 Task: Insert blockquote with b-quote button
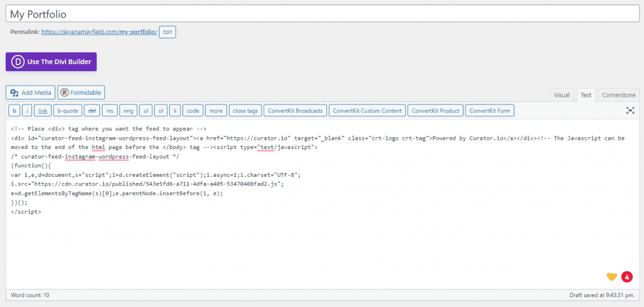(68, 111)
